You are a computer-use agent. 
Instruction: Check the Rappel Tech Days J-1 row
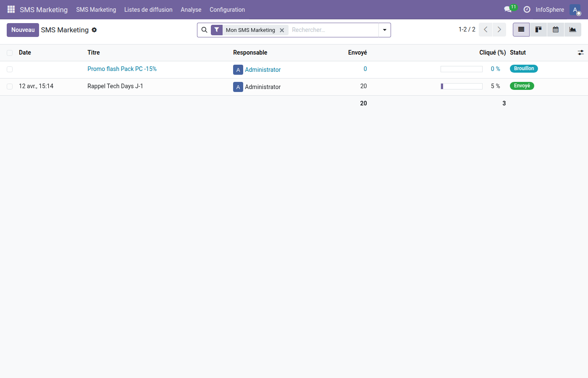coord(9,86)
